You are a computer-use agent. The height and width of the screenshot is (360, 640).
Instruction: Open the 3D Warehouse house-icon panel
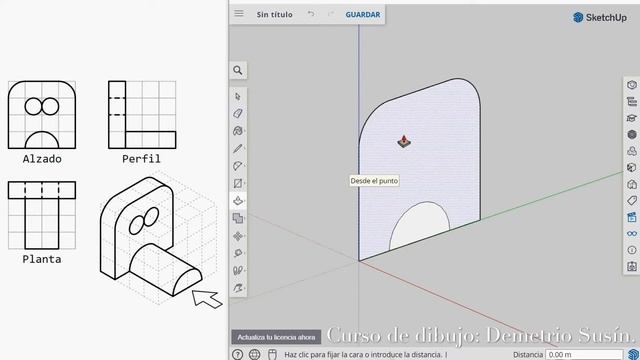(632, 184)
